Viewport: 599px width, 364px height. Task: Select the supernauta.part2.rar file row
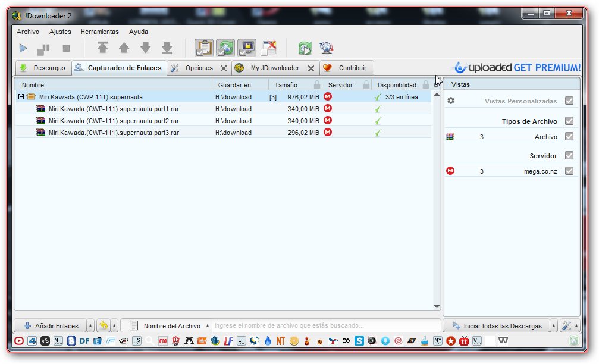point(223,121)
